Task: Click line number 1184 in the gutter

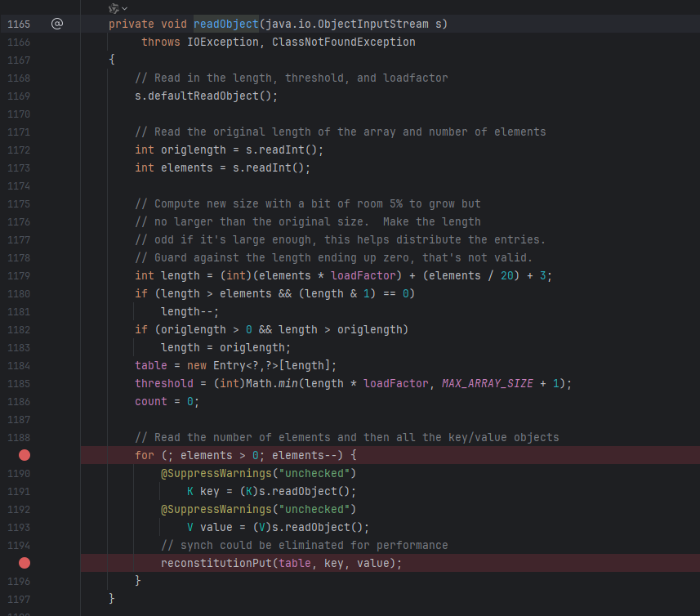Action: coord(19,365)
